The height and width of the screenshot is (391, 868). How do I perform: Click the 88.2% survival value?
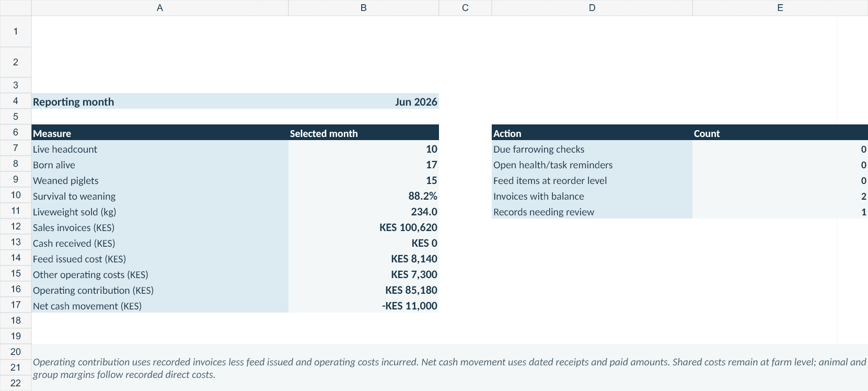click(364, 195)
